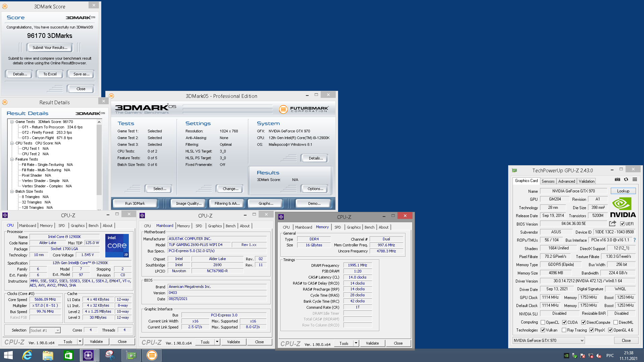Click Intel Core i9 logo in CPU-Z

pos(117,246)
